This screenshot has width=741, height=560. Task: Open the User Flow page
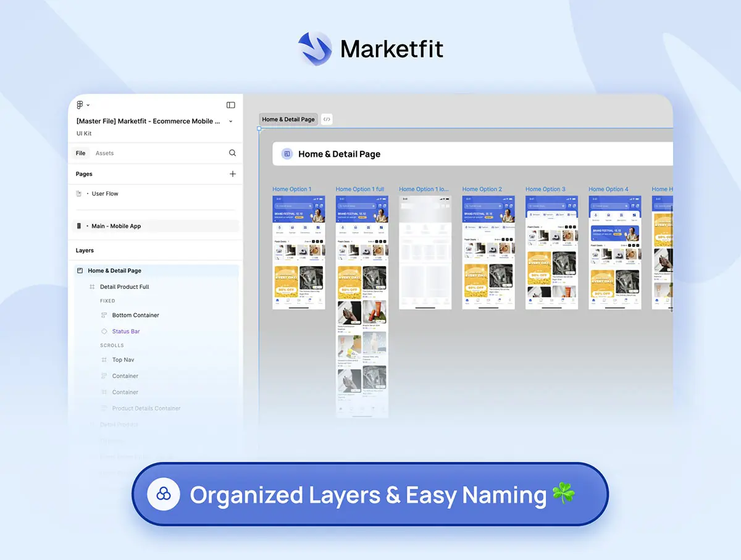click(x=105, y=194)
